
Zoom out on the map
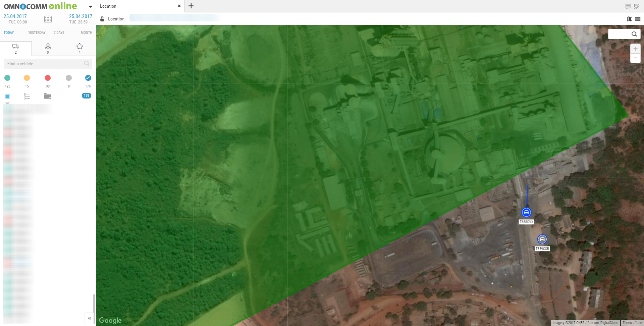coord(635,58)
